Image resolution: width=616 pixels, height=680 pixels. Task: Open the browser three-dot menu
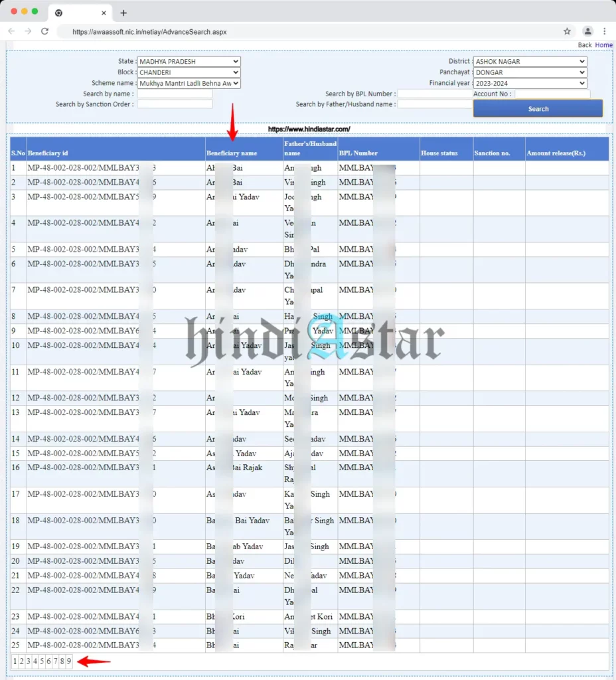click(604, 31)
